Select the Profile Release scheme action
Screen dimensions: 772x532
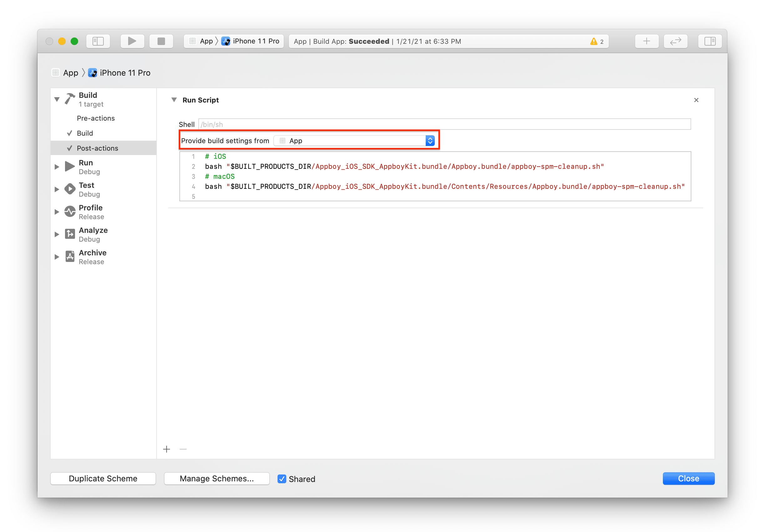(x=91, y=212)
